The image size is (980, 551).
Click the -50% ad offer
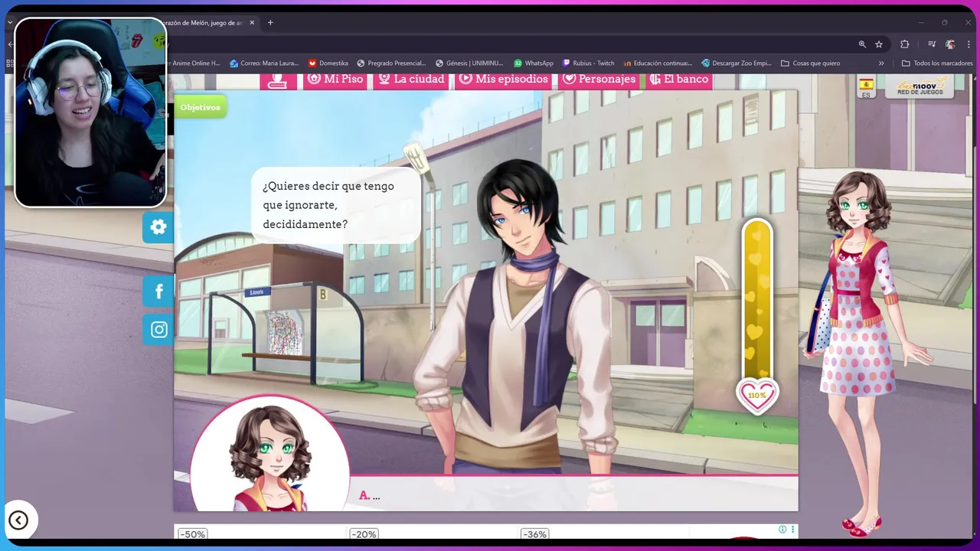pos(191,534)
